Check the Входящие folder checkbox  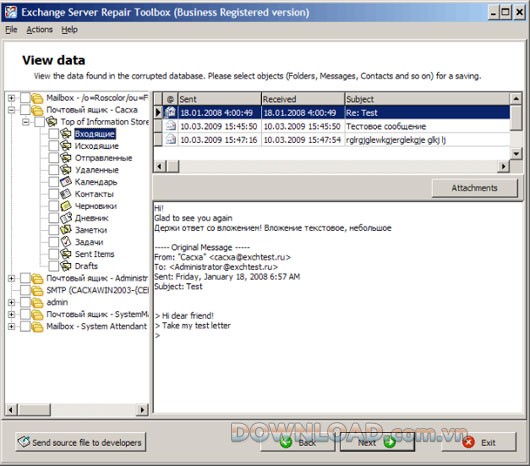[x=53, y=134]
